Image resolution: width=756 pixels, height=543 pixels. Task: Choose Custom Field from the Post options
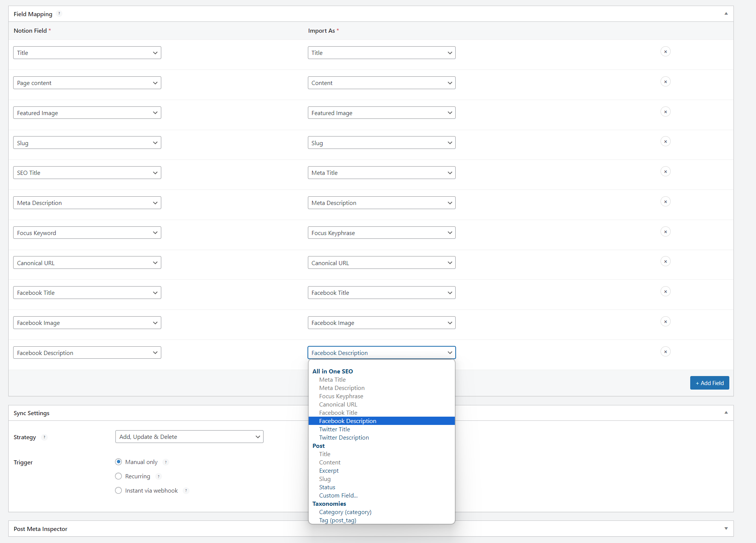tap(338, 495)
